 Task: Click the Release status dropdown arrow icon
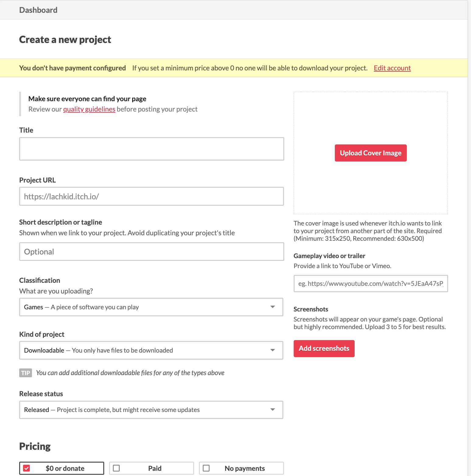(273, 410)
